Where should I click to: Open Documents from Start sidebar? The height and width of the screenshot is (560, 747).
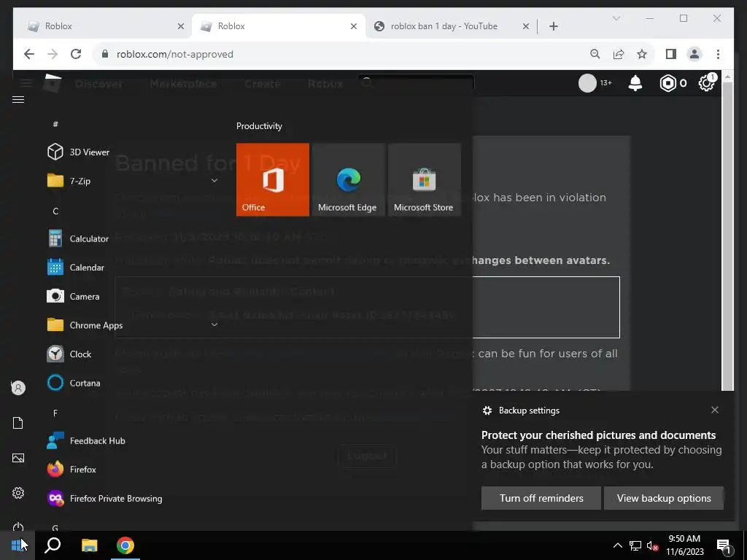pos(18,423)
